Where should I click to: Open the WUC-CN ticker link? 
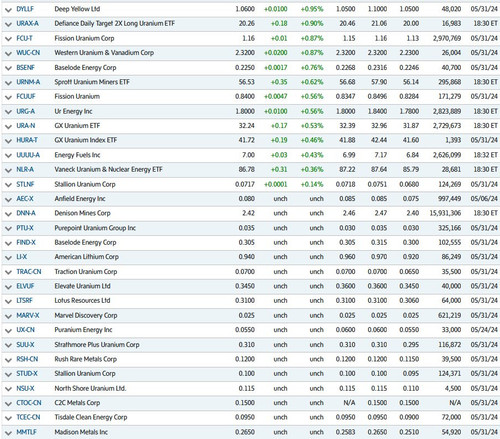click(28, 53)
